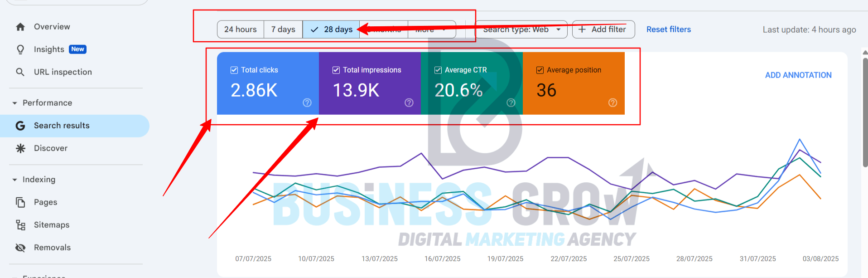Disable the Average CTR checkbox
The width and height of the screenshot is (868, 278).
tap(438, 70)
